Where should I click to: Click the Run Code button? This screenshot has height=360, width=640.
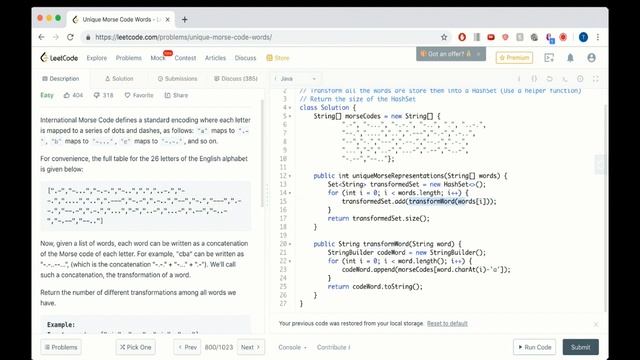coord(534,347)
